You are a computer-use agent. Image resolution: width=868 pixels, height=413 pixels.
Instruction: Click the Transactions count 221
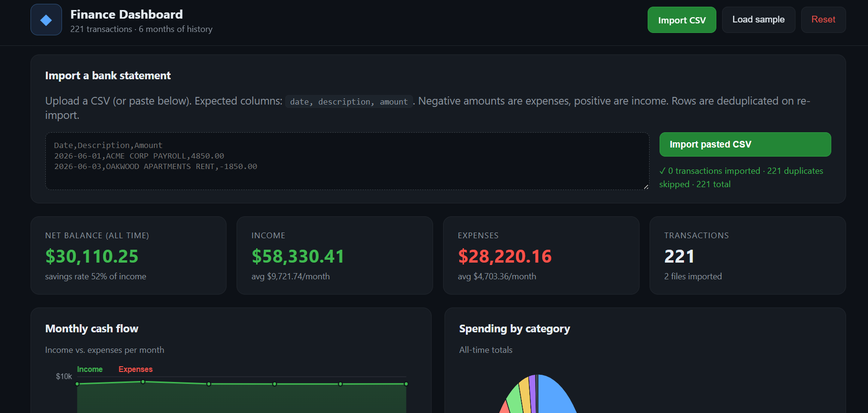point(679,256)
